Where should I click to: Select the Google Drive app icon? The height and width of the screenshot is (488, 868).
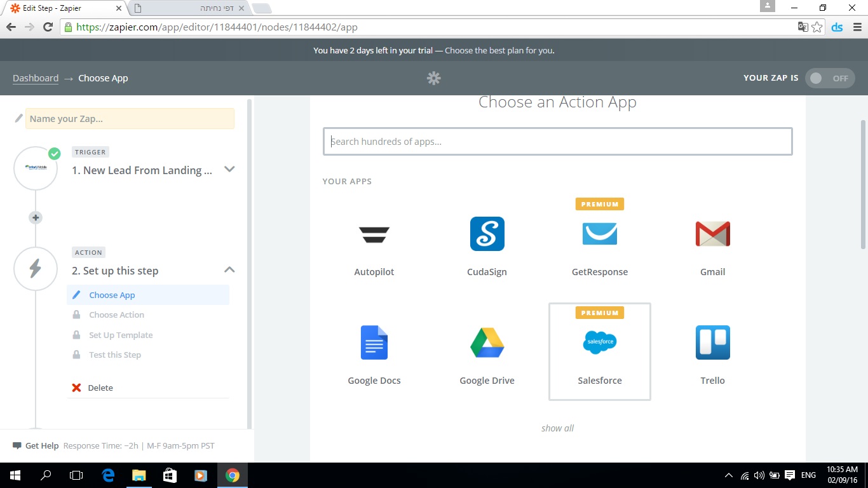(487, 342)
